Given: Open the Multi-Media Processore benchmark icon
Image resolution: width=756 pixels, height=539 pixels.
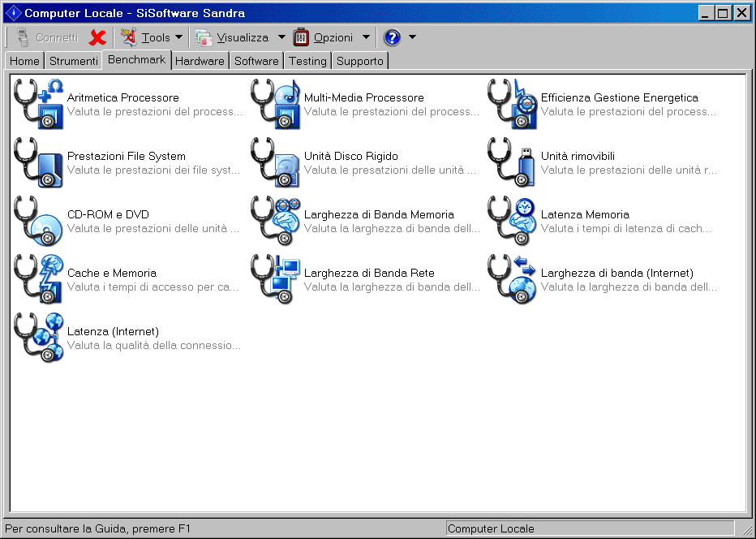Looking at the screenshot, I should pos(276,104).
